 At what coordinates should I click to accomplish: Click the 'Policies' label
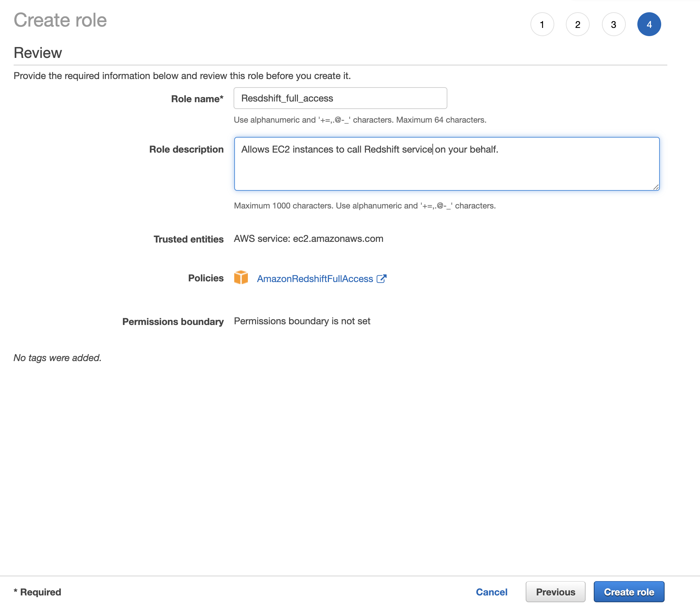click(x=206, y=278)
